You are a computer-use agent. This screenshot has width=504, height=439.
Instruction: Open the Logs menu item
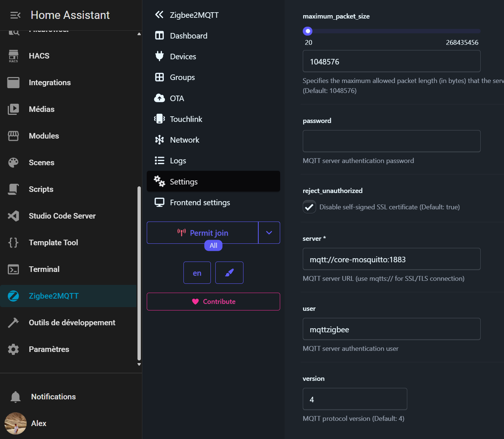178,161
